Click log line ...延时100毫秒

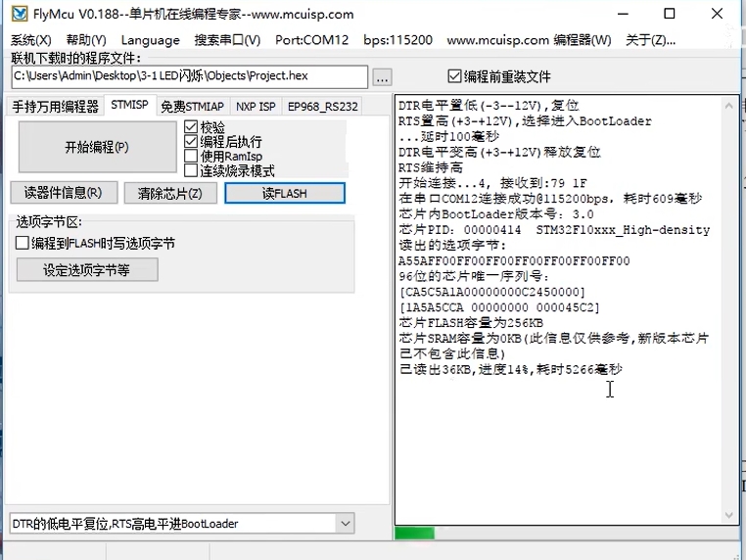click(448, 136)
